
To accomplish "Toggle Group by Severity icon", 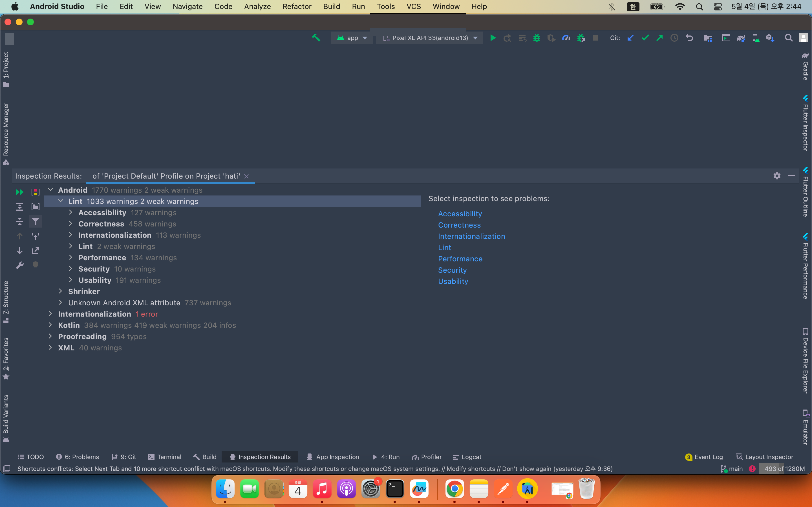I will click(35, 192).
